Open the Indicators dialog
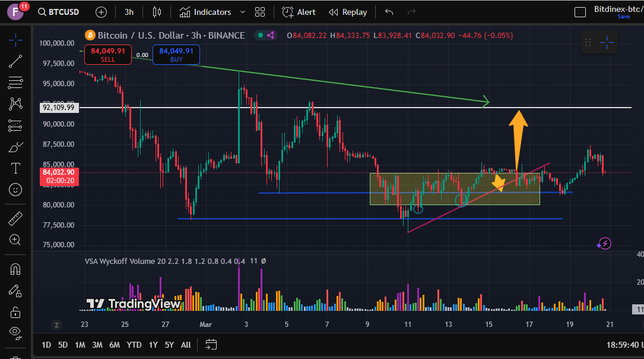Screen dimensions: 644x359 coord(205,12)
